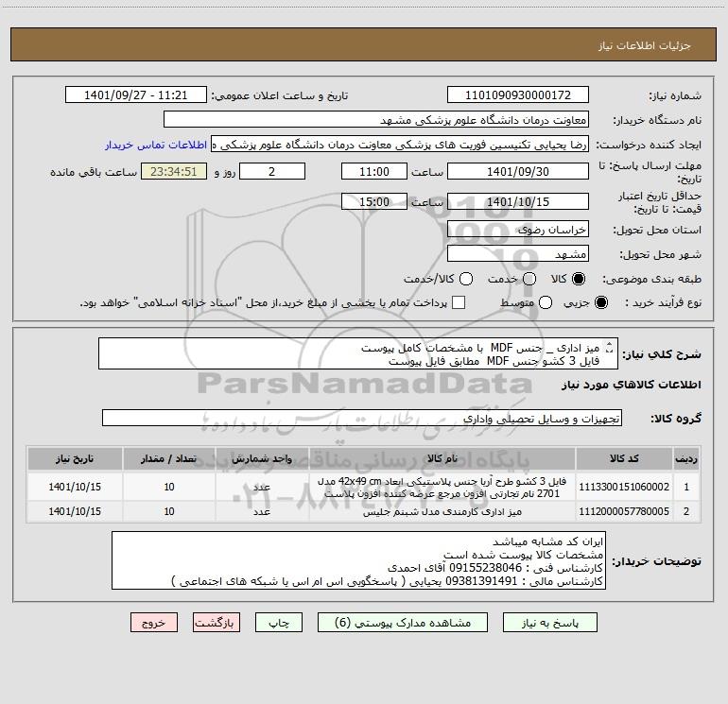The width and height of the screenshot is (728, 704).
Task: Click the خراسان رضوی province field
Action: (518, 229)
